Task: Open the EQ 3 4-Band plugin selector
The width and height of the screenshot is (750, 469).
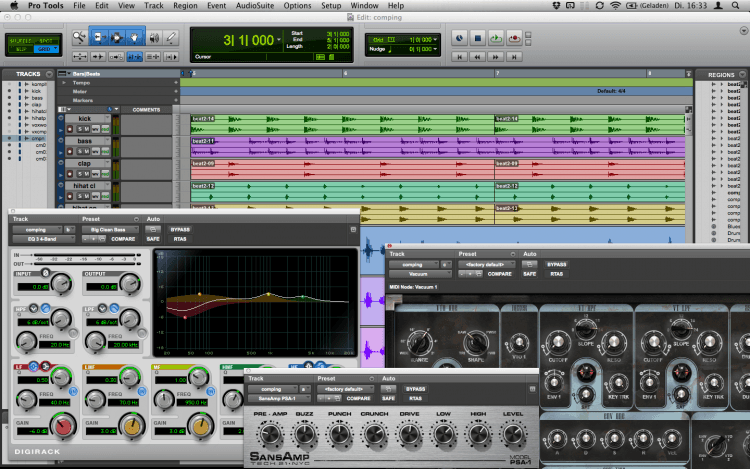Action: coord(44,239)
